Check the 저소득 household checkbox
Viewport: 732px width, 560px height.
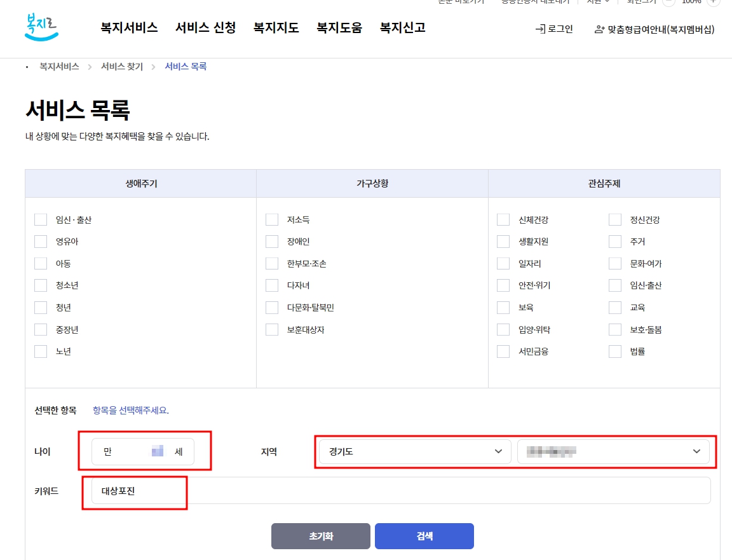tap(271, 219)
